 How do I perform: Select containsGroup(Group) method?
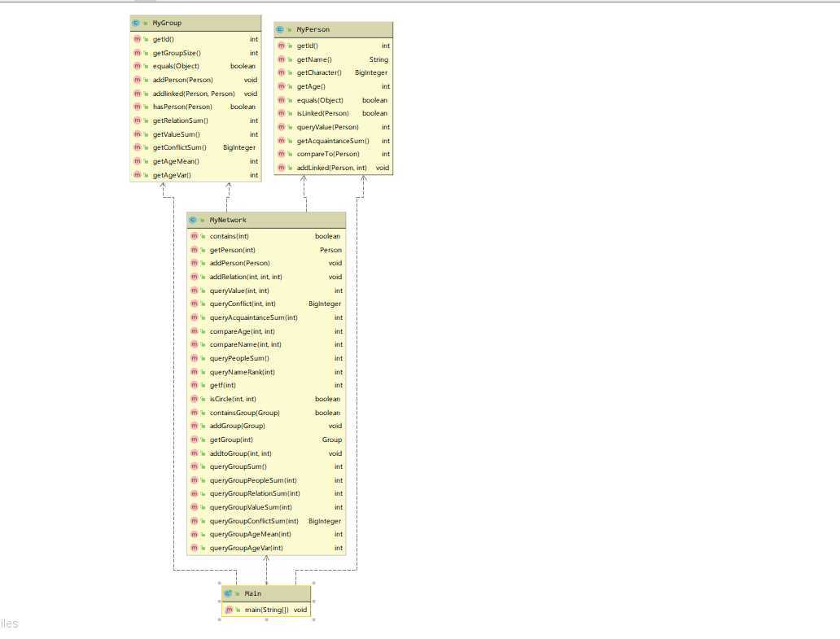point(266,413)
